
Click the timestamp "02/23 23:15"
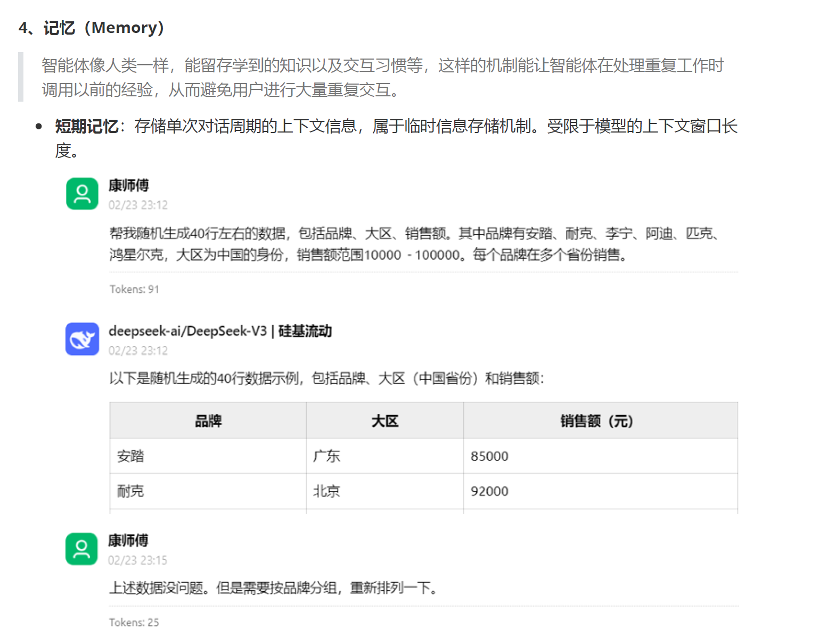tap(138, 560)
